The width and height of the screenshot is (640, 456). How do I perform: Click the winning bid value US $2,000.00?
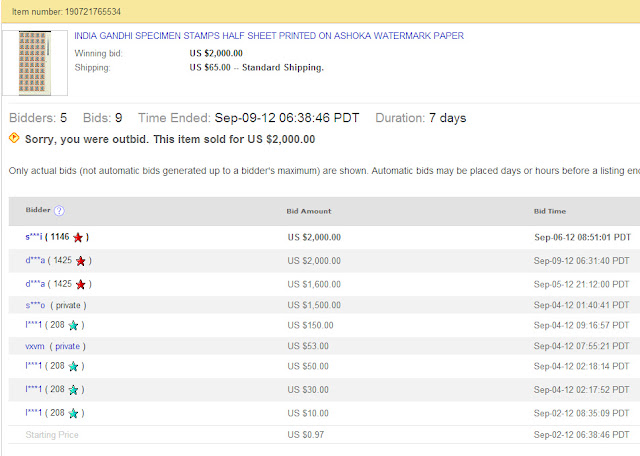216,53
